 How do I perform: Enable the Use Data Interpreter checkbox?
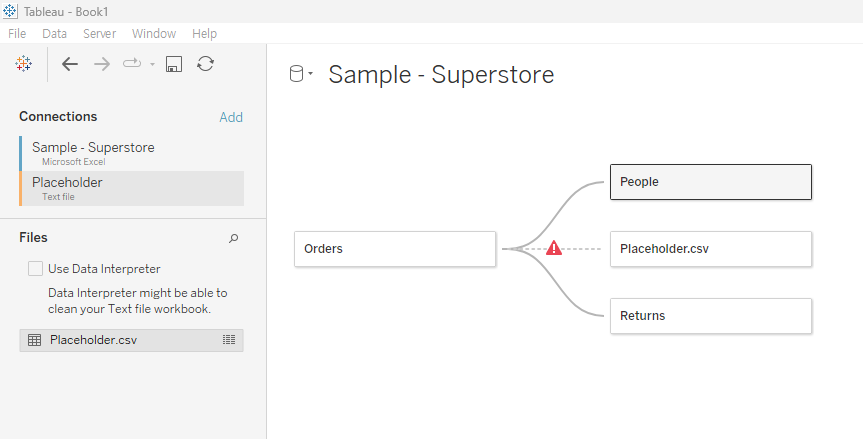[x=36, y=268]
